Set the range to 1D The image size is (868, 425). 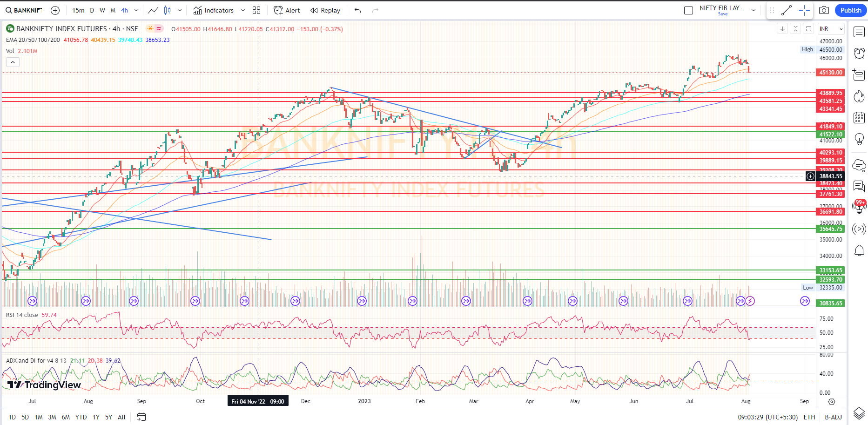12,417
